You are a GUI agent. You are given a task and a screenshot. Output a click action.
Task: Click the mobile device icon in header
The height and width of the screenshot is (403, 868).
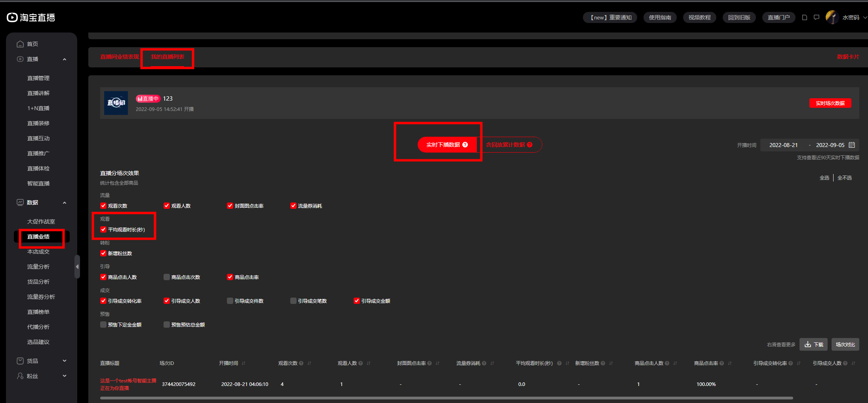coord(805,17)
